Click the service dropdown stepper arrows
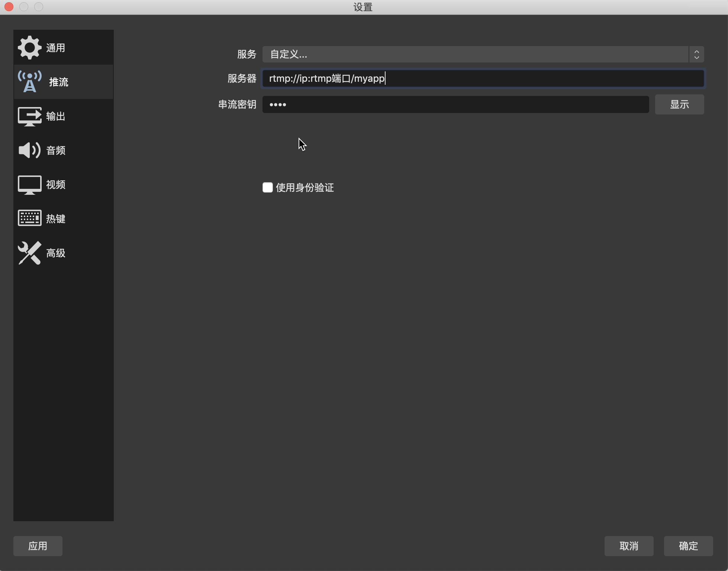The width and height of the screenshot is (728, 571). (x=696, y=54)
